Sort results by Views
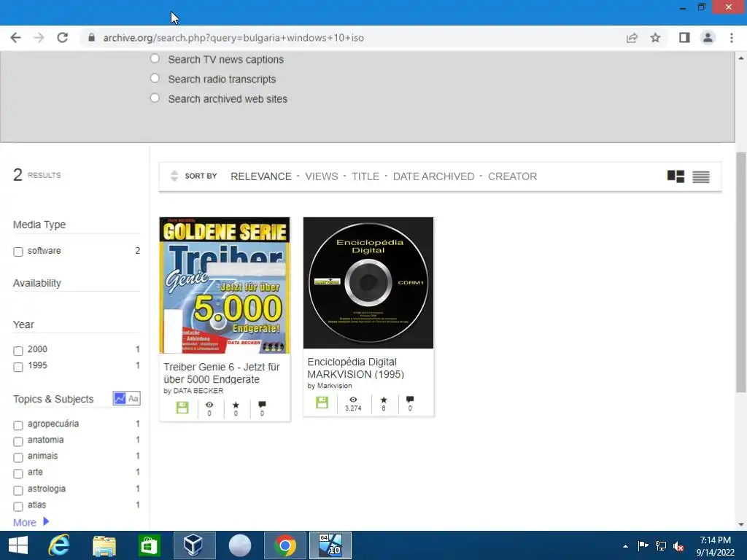Screen dimensions: 747x560 322,176
